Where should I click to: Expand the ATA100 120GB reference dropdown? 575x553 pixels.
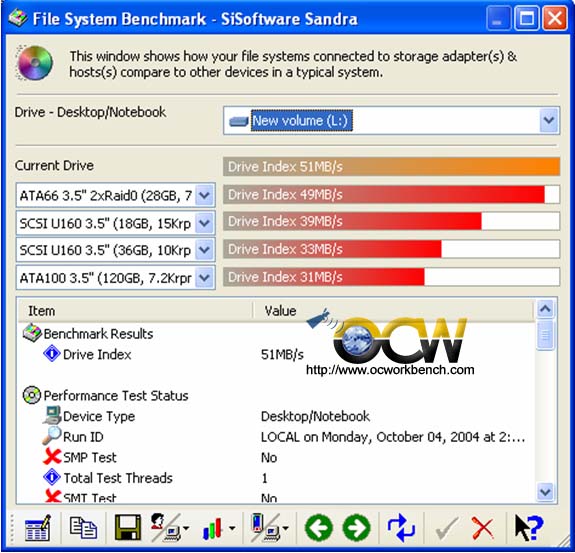(204, 278)
